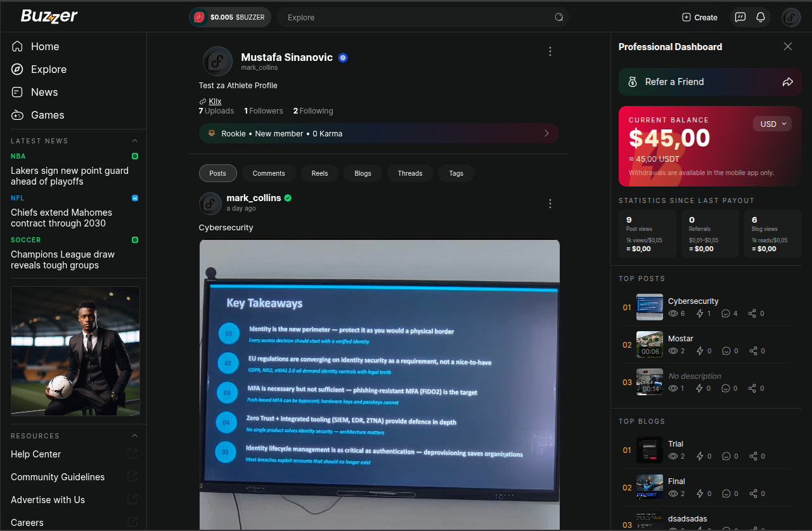Open the Home page from sidebar
This screenshot has height=531, width=812.
pyautogui.click(x=35, y=46)
